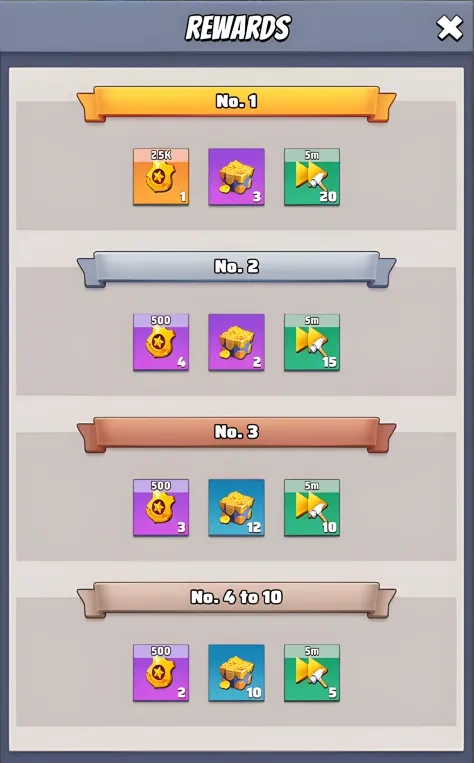Image resolution: width=474 pixels, height=763 pixels.
Task: Click the gold No. 1 ribbon banner
Action: coord(237,103)
